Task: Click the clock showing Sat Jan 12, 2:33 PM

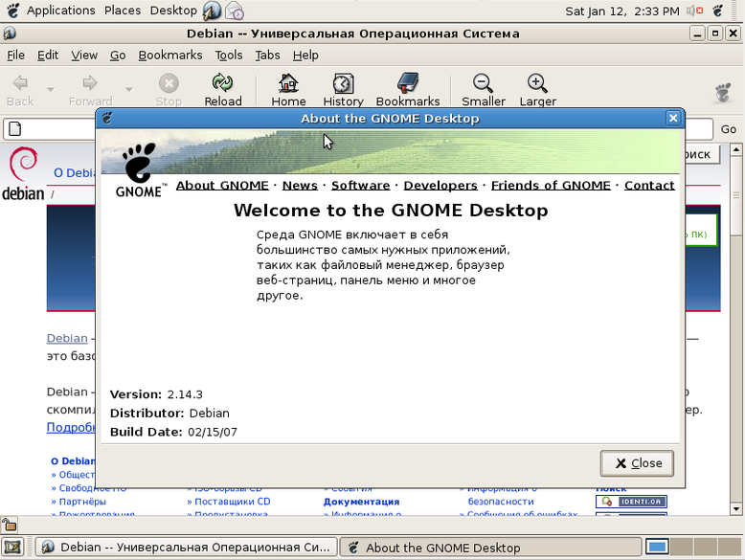Action: [621, 11]
